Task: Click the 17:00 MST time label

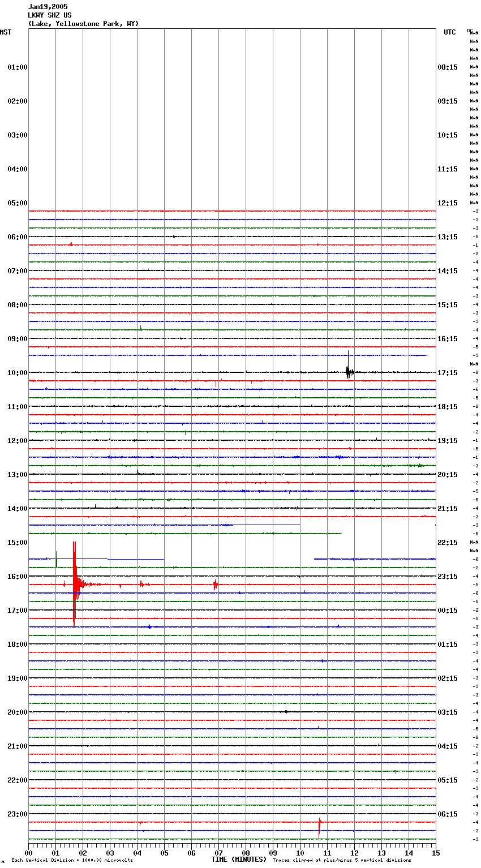Action: tap(18, 611)
